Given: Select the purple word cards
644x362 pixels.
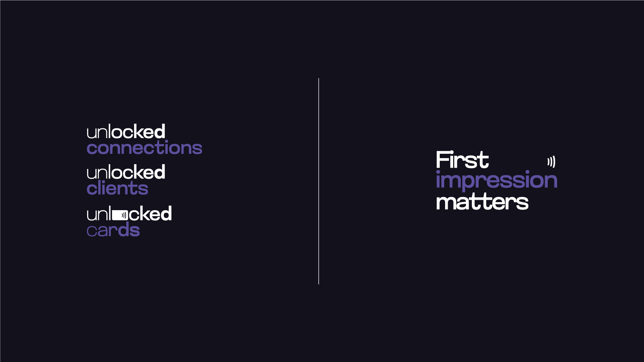Looking at the screenshot, I should point(113,230).
